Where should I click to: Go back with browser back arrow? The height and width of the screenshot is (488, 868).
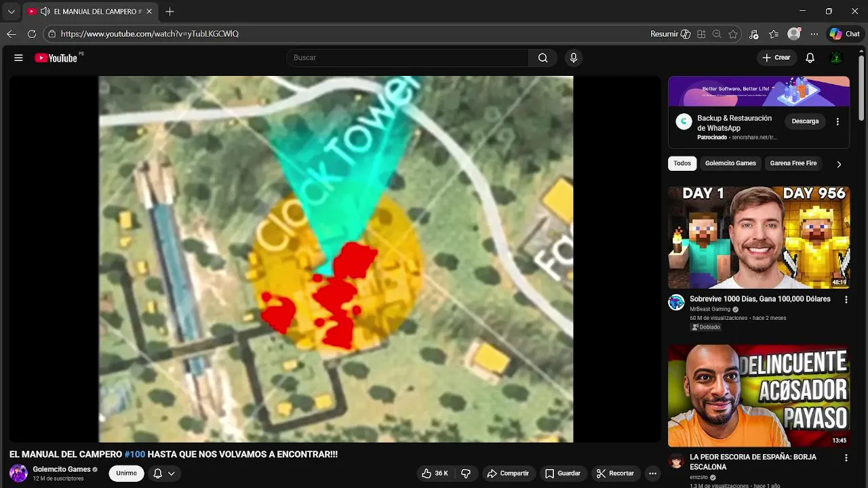click(12, 34)
